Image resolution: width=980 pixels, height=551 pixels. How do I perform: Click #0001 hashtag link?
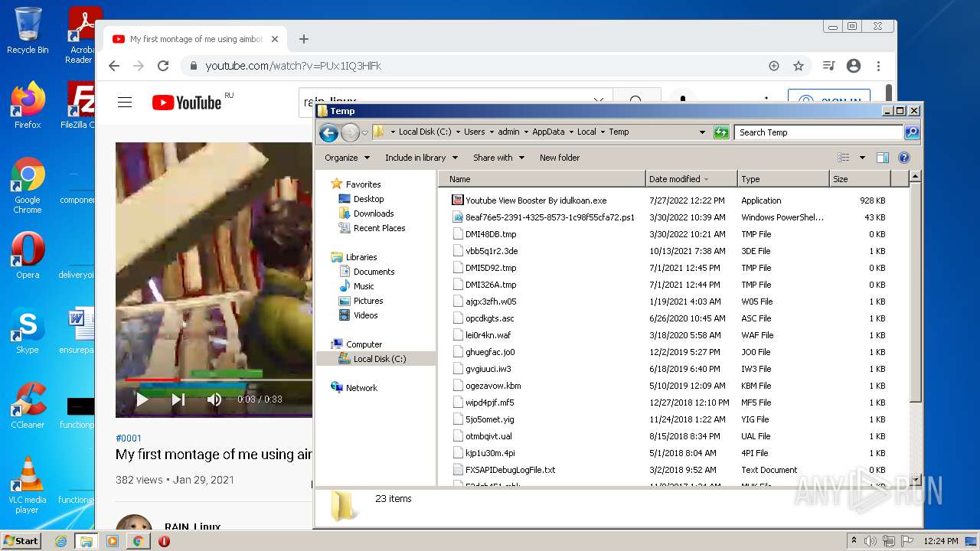[x=129, y=439]
